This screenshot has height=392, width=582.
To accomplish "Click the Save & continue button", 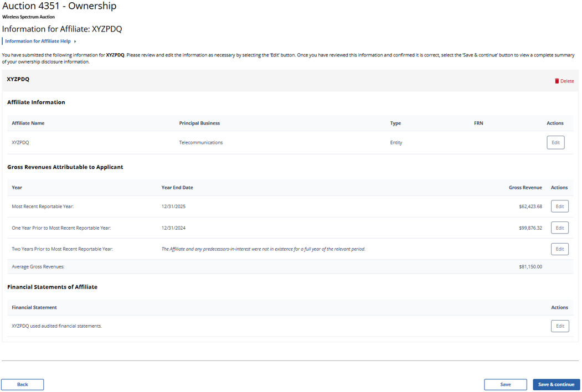I will pos(556,385).
